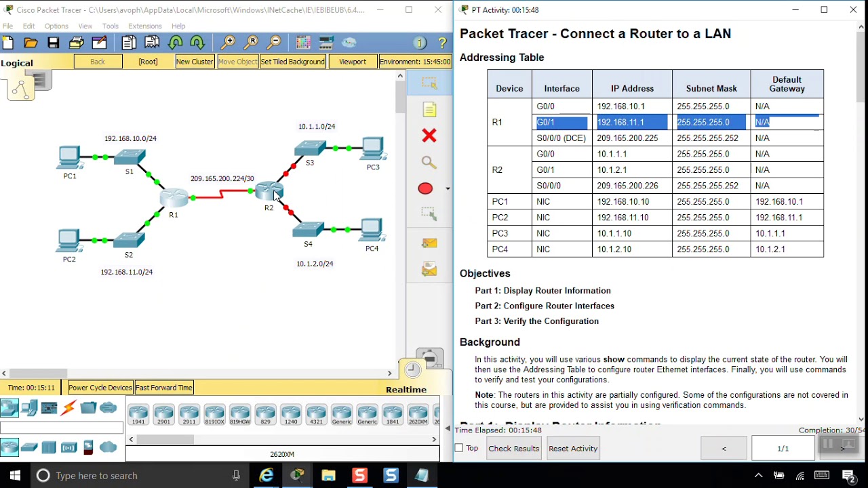Open the Activity Wizard icon
The width and height of the screenshot is (868, 488).
point(100,43)
